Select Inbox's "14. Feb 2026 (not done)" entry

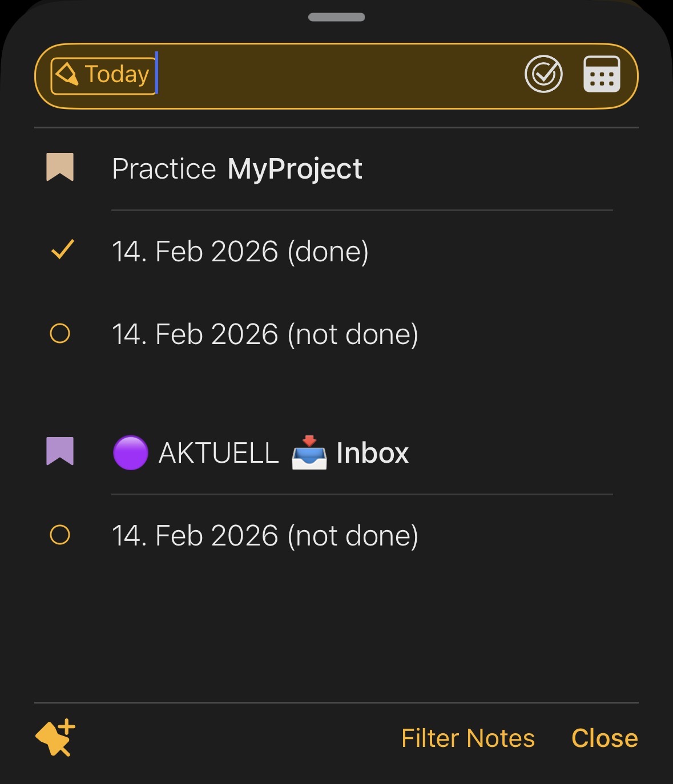pos(265,536)
